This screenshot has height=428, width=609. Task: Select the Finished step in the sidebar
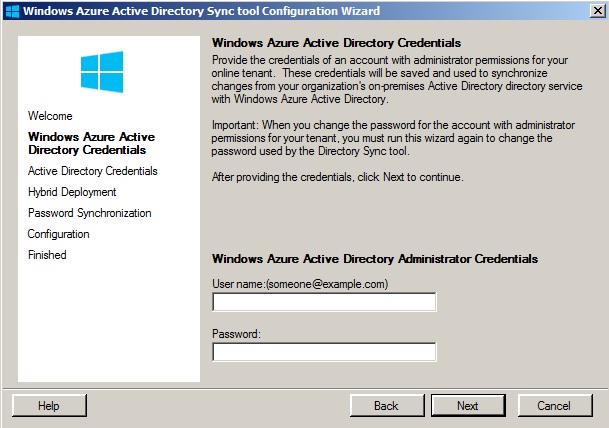(47, 255)
